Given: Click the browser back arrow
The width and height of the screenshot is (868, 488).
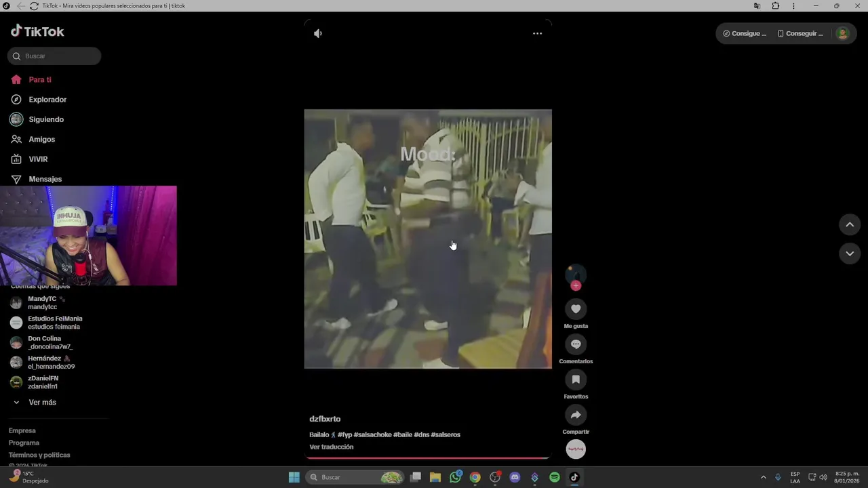Looking at the screenshot, I should [x=20, y=5].
